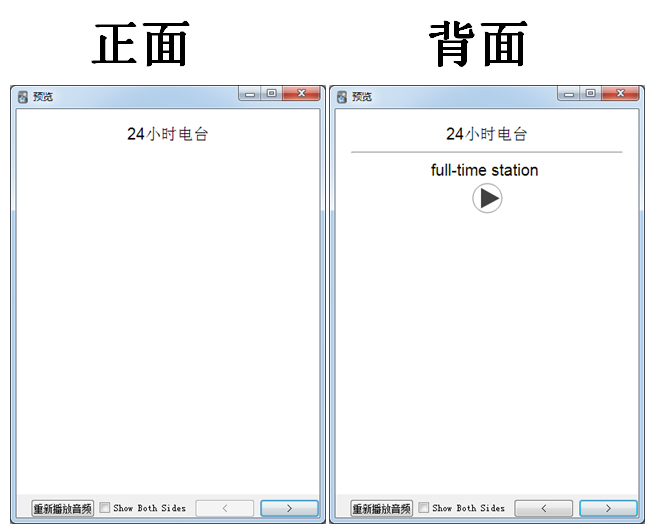Click 24小时电台 text on front card
The image size is (650, 527).
tap(167, 134)
